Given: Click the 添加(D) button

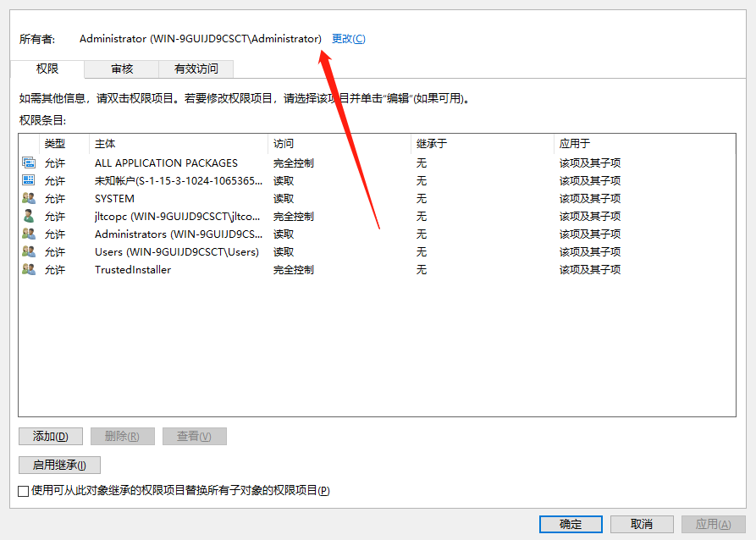Looking at the screenshot, I should tap(51, 437).
